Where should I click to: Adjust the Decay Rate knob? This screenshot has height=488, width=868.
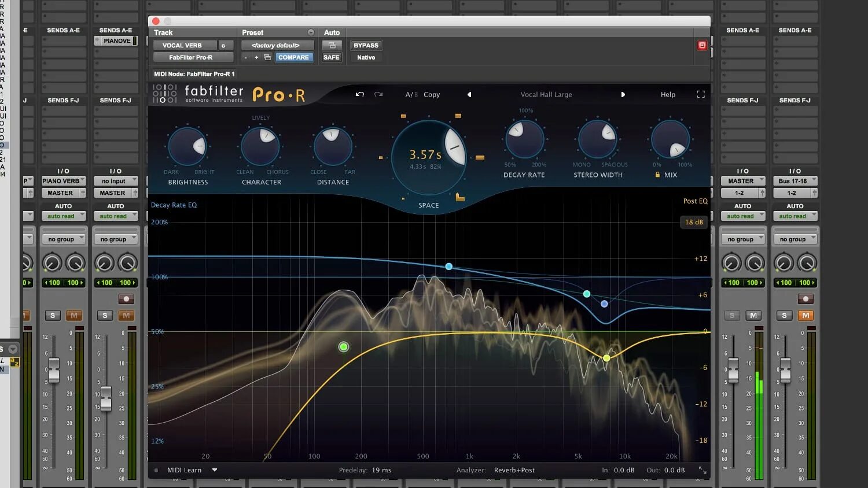click(524, 139)
